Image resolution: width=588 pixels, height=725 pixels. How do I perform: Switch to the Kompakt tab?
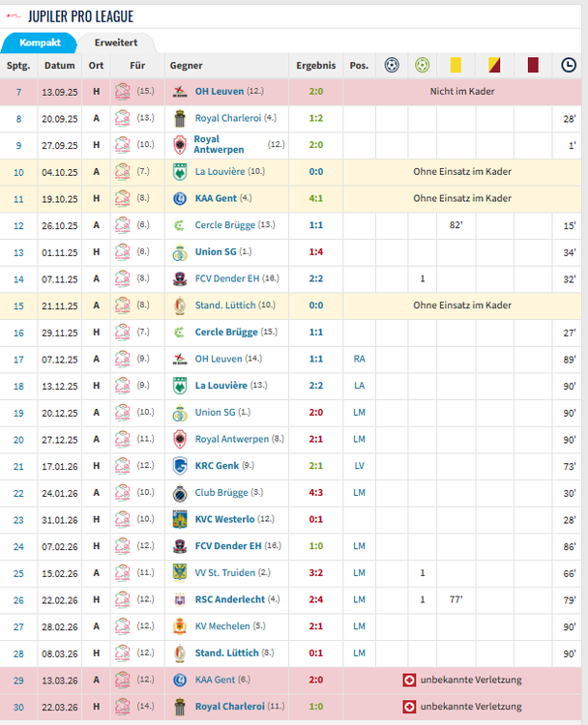(40, 43)
